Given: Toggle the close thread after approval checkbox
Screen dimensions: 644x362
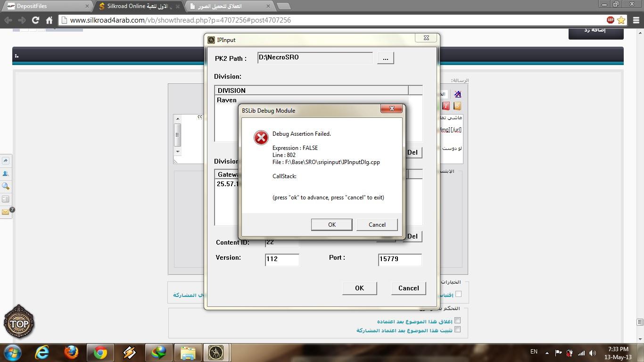Looking at the screenshot, I should (x=457, y=321).
